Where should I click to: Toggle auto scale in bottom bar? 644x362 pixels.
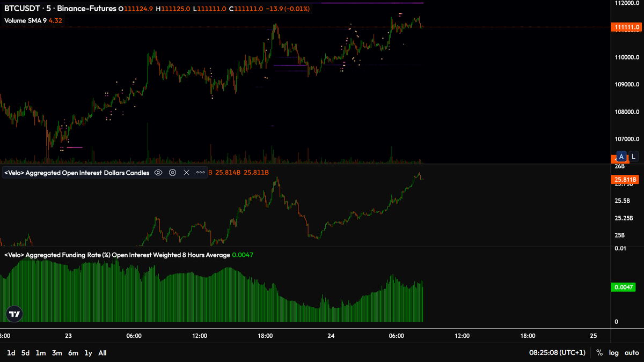632,353
